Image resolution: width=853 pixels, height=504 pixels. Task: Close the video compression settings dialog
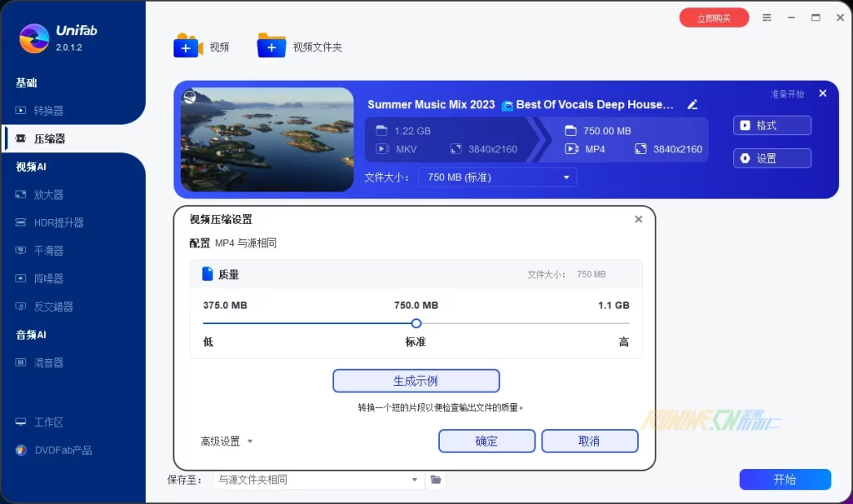(638, 220)
